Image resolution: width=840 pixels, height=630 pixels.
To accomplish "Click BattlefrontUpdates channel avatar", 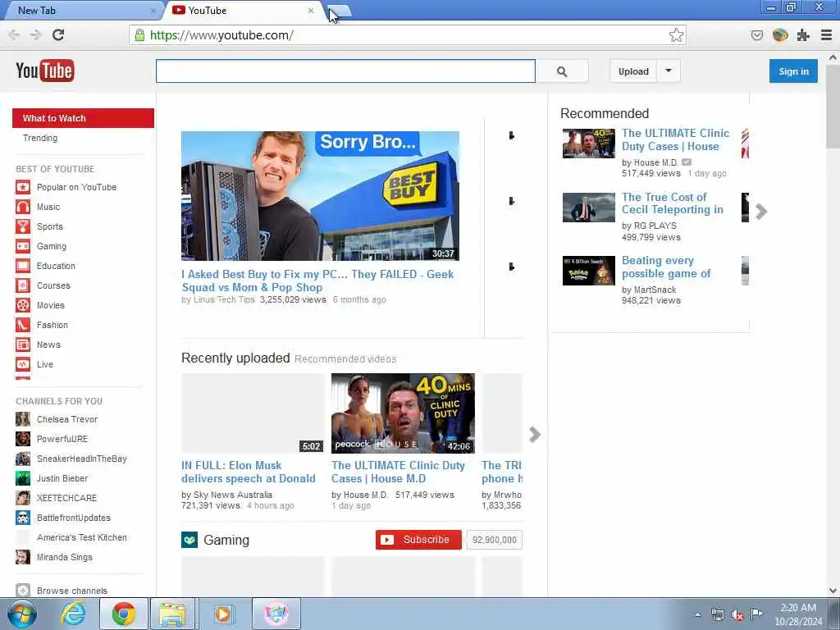I will pos(22,518).
